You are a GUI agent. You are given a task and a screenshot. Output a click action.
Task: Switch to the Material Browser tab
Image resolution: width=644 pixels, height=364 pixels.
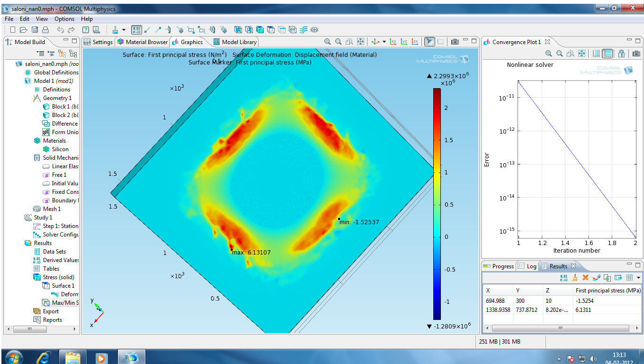(x=143, y=42)
